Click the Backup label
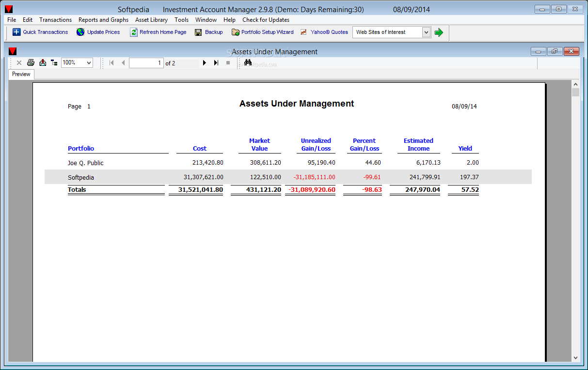Viewport: 588px width, 370px height. pyautogui.click(x=214, y=32)
